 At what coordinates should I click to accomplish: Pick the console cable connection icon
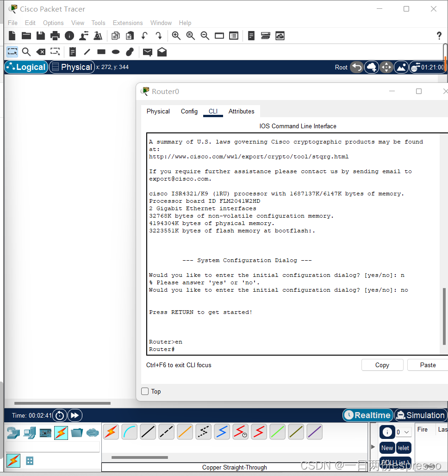coord(130,432)
